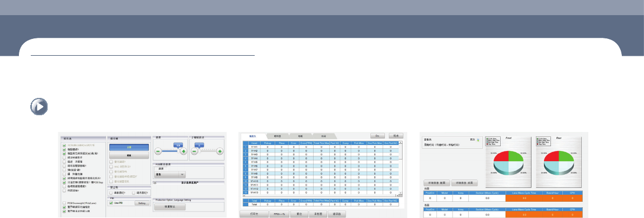
Task: Toggle the Use PBI checkbox
Action: 111,203
